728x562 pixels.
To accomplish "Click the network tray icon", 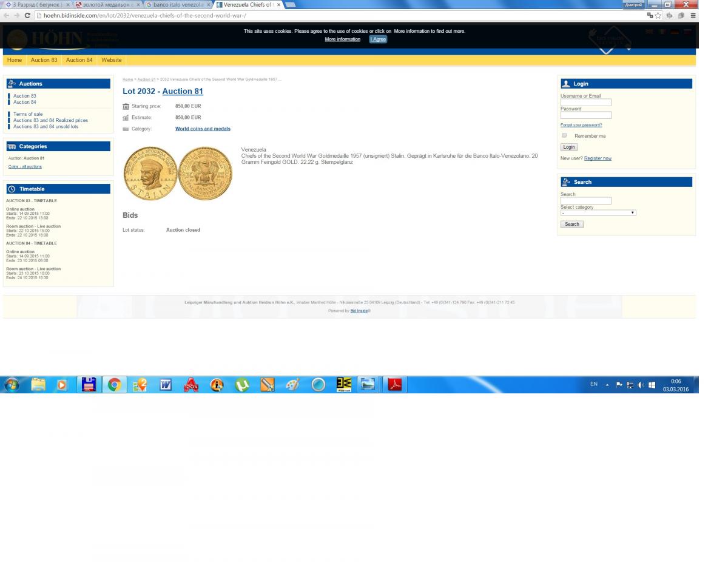I will 630,384.
